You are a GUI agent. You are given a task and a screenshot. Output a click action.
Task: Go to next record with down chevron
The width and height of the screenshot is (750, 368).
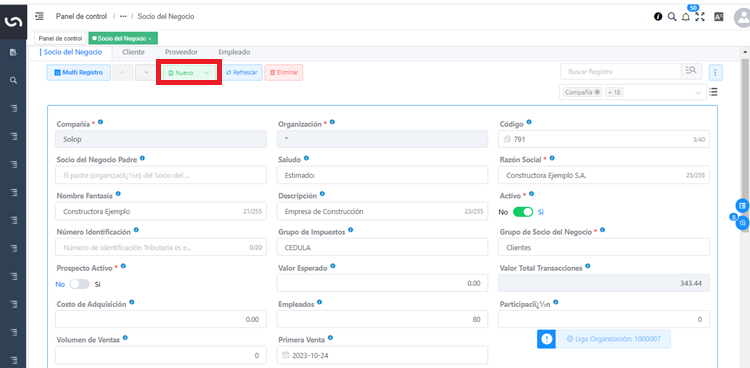pyautogui.click(x=145, y=73)
